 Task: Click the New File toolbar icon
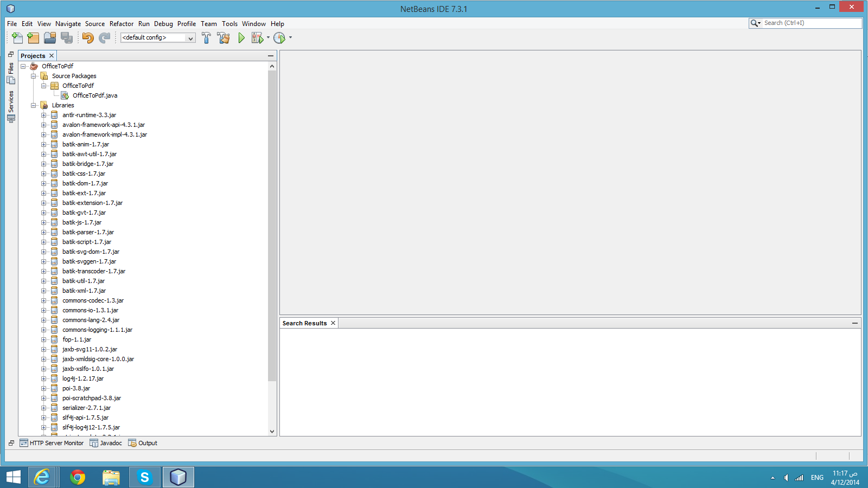17,37
